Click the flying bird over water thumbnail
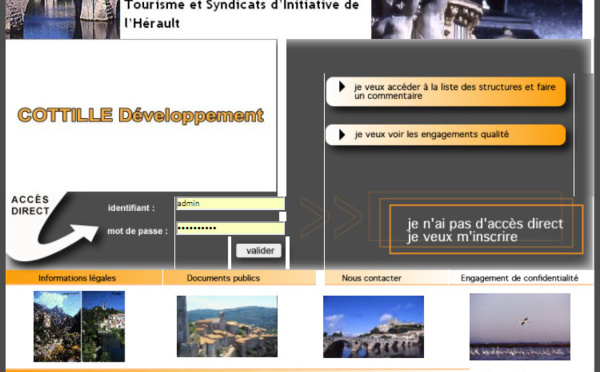This screenshot has height=372, width=600. point(520,326)
